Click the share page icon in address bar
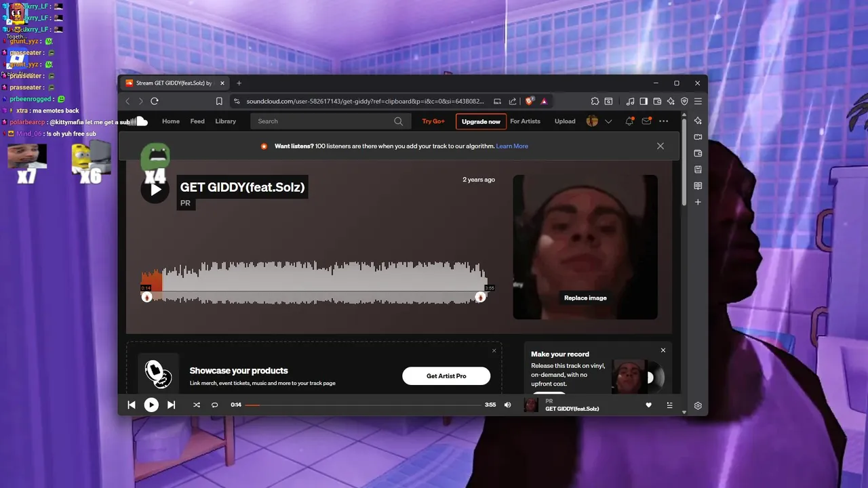 (513, 101)
